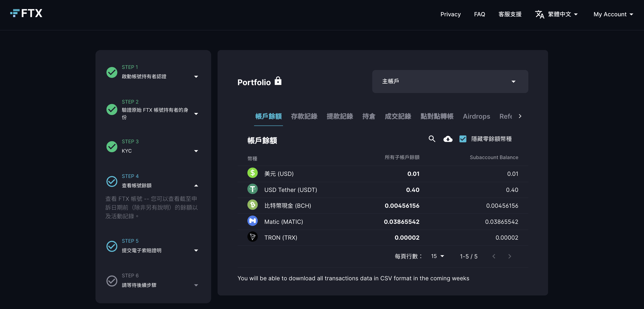Click the language translate icon
The height and width of the screenshot is (309, 644).
[540, 14]
